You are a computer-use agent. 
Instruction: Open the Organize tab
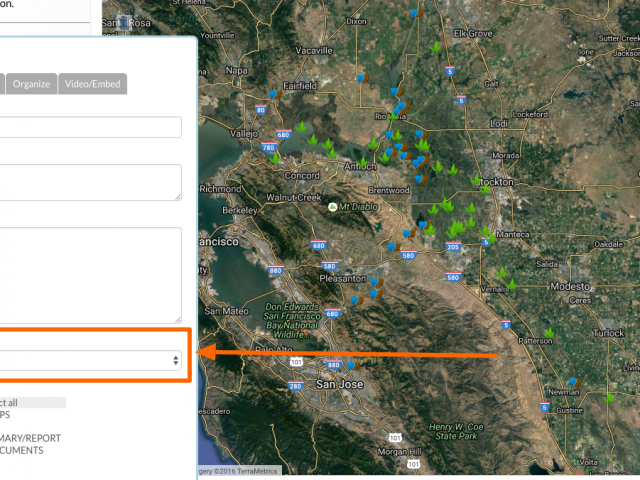[31, 84]
